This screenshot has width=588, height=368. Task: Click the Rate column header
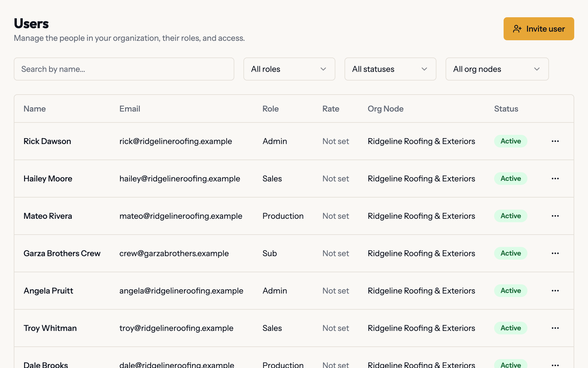331,109
